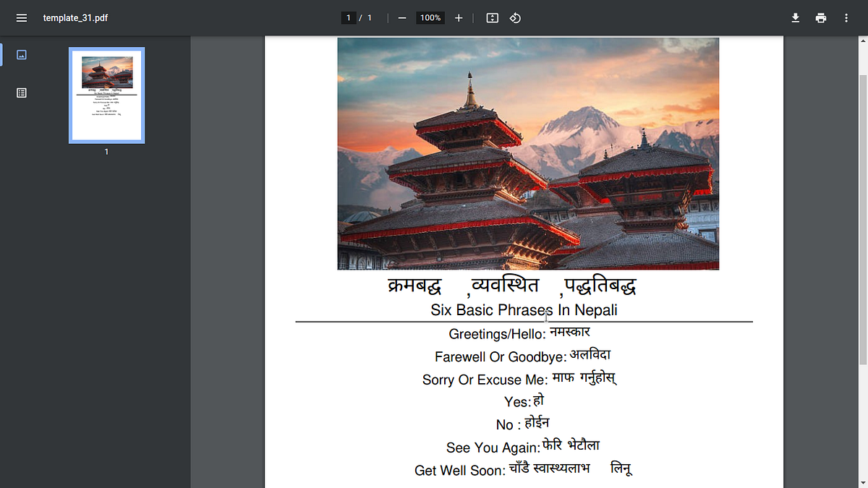Open the thumbnails panel icon in sidebar
The width and height of the screenshot is (868, 488).
tap(22, 54)
